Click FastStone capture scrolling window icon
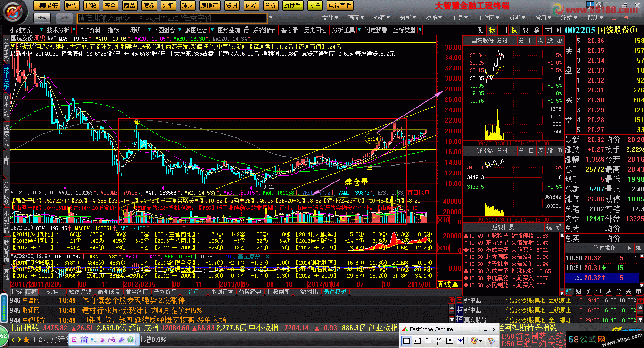This screenshot has width=644, height=348. point(462,340)
